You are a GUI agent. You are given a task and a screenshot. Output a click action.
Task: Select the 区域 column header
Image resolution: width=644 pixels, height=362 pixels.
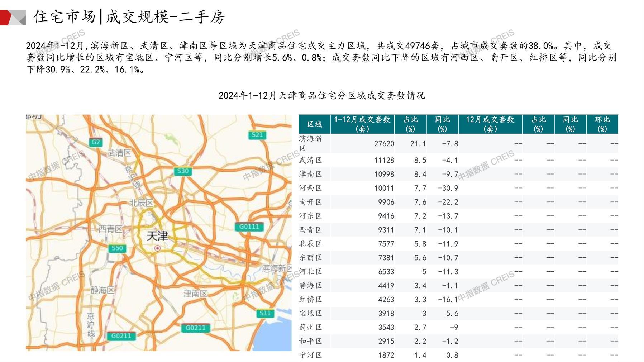tap(314, 124)
